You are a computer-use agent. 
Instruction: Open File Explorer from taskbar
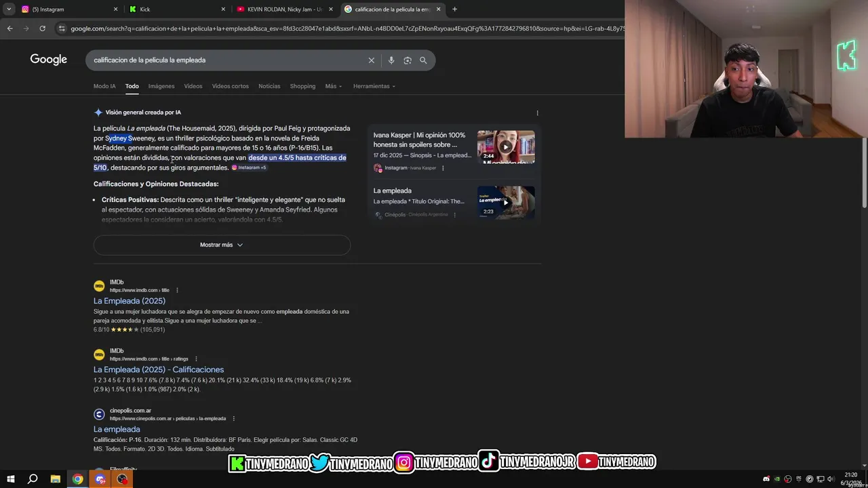tap(56, 479)
